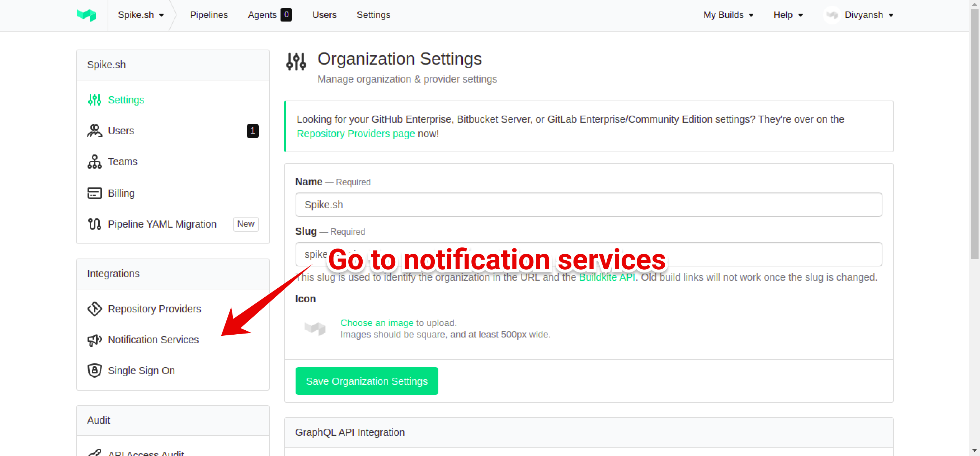Screen dimensions: 980x456
Task: Expand the Help dropdown menu
Action: pyautogui.click(x=788, y=15)
